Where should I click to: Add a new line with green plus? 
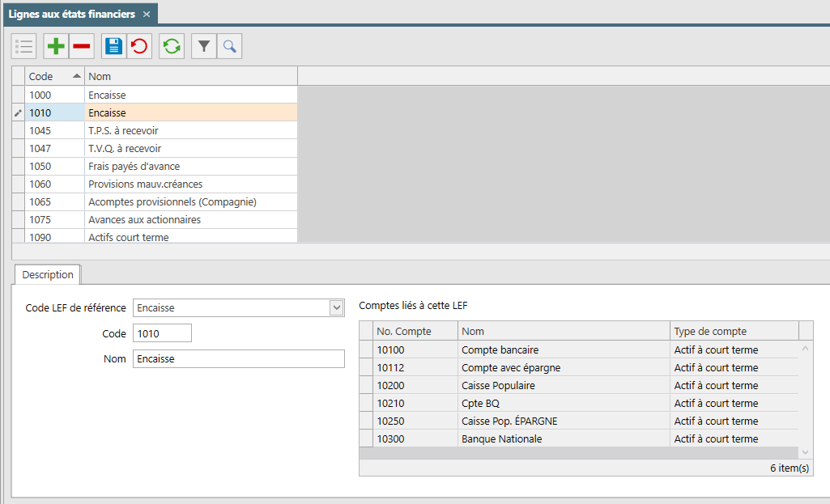(x=56, y=47)
